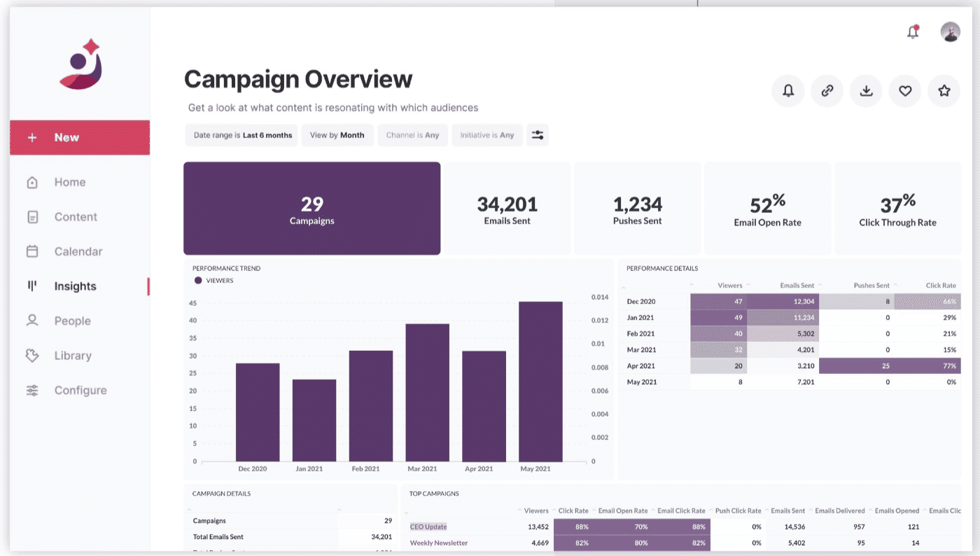The width and height of the screenshot is (980, 556).
Task: Select the May 2021 chart bar
Action: 540,382
